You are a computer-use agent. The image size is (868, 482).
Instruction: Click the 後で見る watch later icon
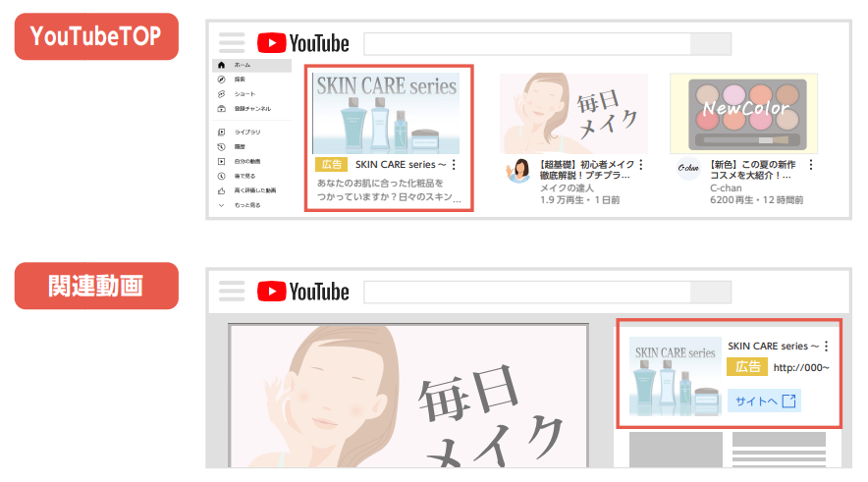pyautogui.click(x=222, y=176)
